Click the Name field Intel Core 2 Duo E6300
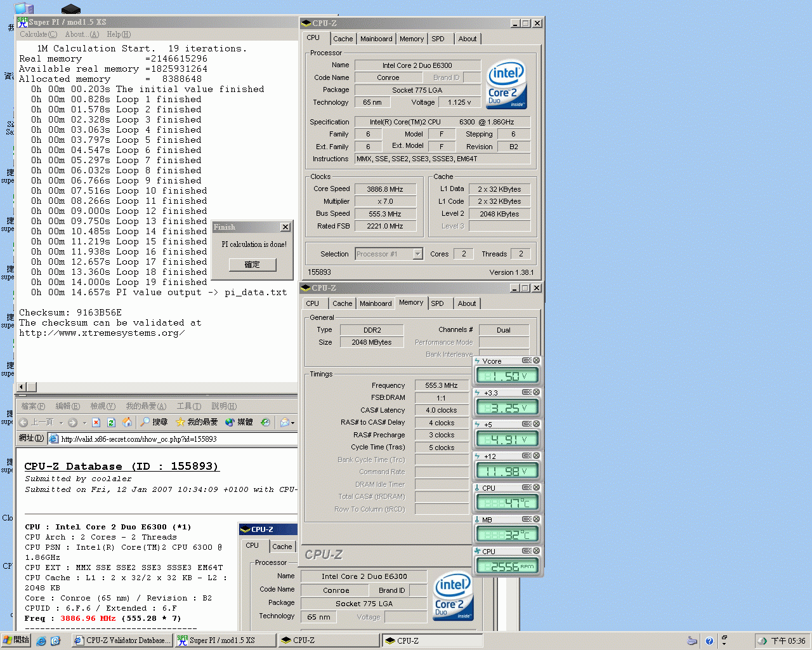This screenshot has width=812, height=650. (x=417, y=65)
